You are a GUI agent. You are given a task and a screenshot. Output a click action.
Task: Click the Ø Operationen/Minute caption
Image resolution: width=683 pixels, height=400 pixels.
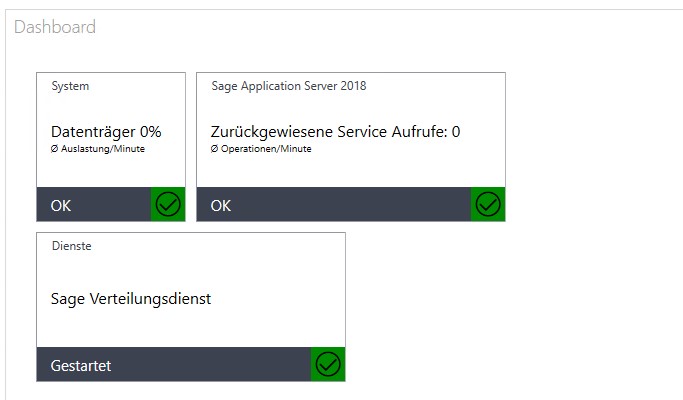(261, 149)
